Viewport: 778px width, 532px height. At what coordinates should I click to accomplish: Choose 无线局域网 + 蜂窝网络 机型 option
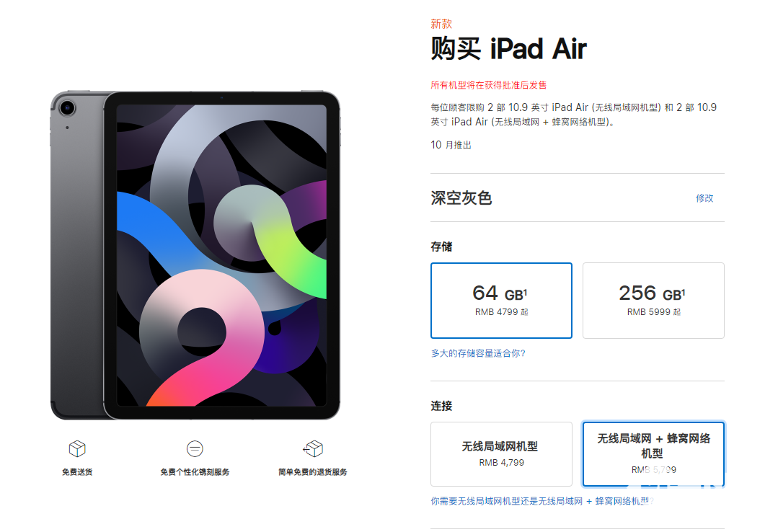(653, 454)
